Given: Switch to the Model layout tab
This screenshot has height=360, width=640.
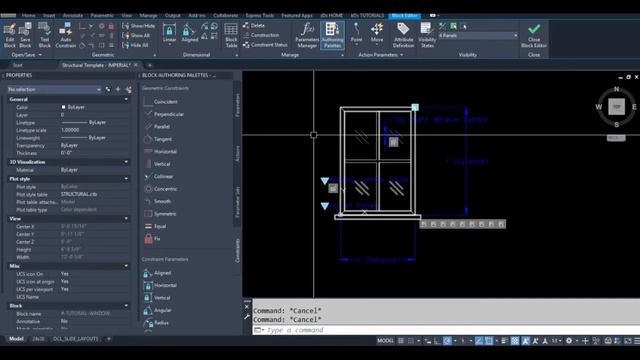Looking at the screenshot, I should [x=16, y=339].
